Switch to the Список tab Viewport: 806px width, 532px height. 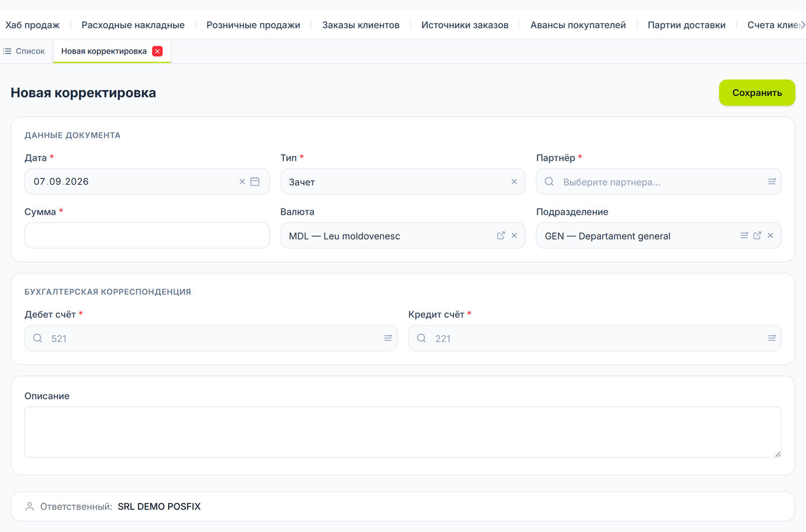coord(24,51)
